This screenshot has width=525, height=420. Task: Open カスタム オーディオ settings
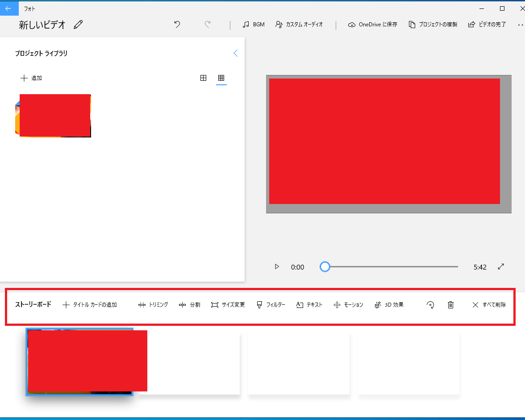coord(299,25)
